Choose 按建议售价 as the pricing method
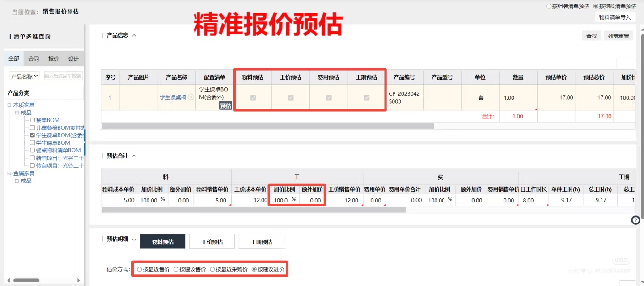The width and height of the screenshot is (644, 286). pyautogui.click(x=176, y=269)
